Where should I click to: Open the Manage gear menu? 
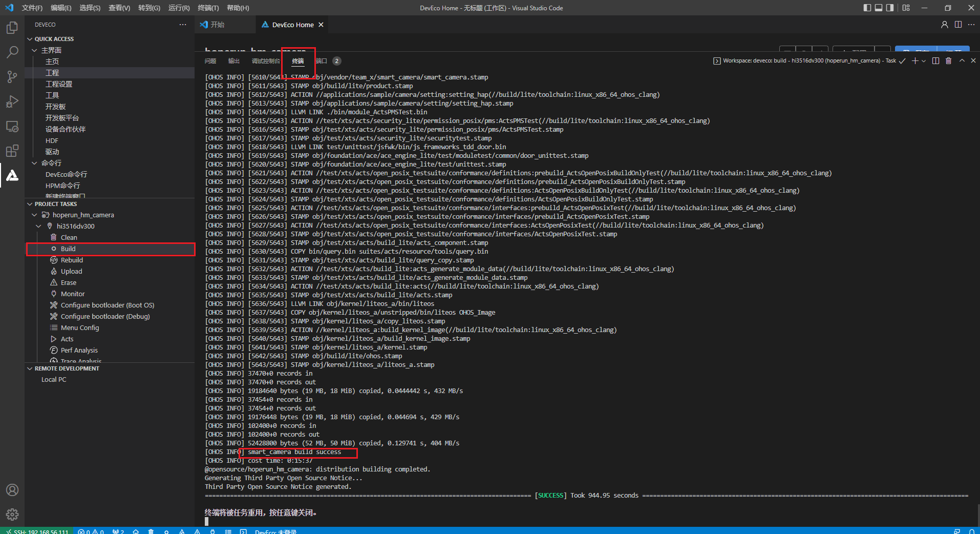point(12,515)
